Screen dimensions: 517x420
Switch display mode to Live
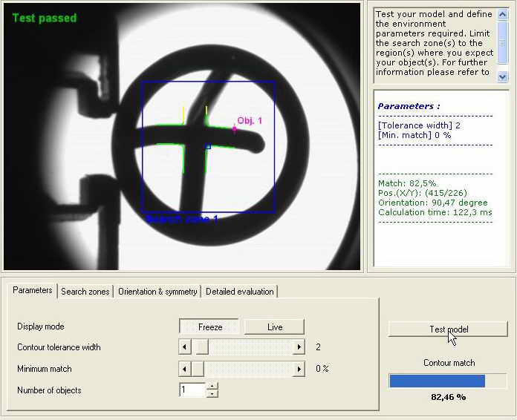[274, 327]
